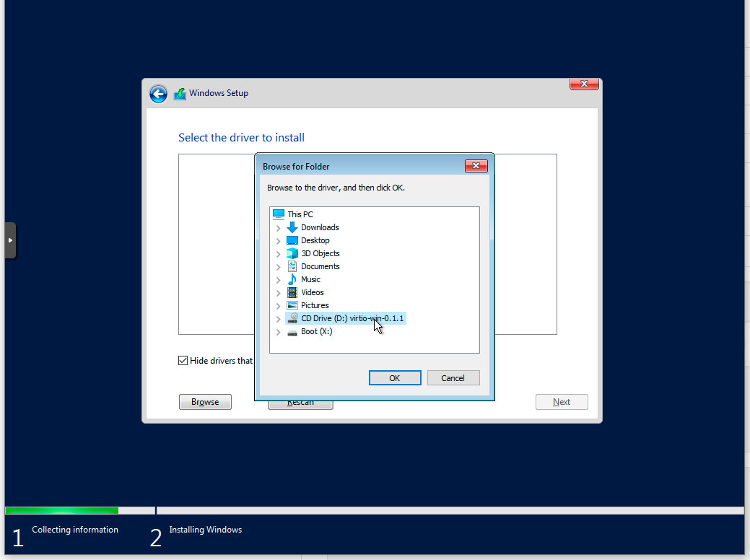750x560 pixels.
Task: Select the Boot (X:) drive icon
Action: [292, 331]
